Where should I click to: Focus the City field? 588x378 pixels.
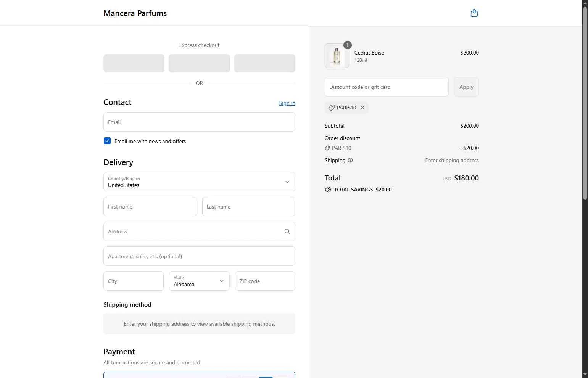click(x=134, y=281)
